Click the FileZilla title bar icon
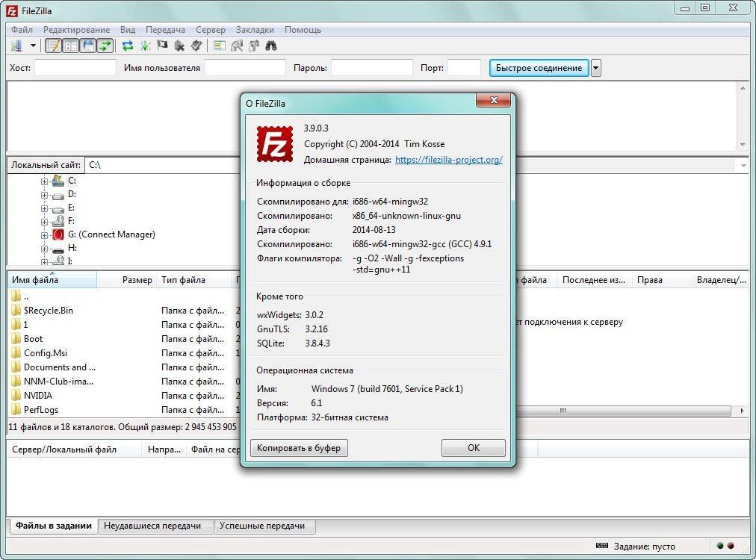756x560 pixels. [x=11, y=10]
